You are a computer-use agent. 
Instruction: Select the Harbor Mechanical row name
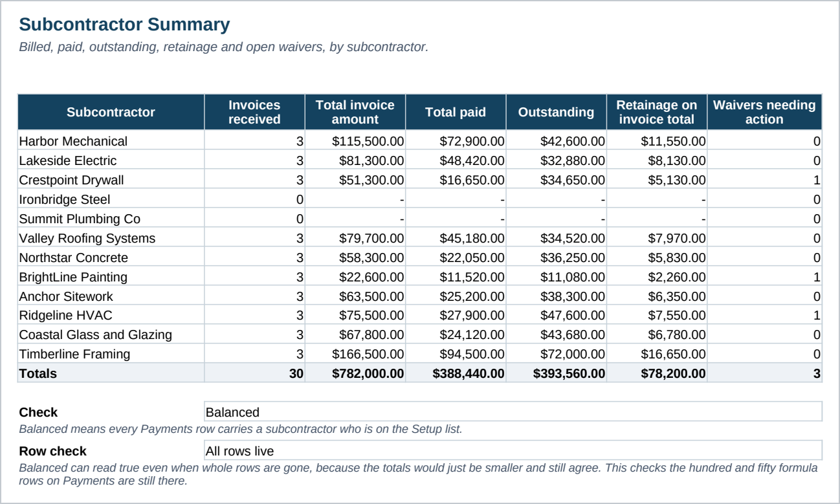point(111,141)
